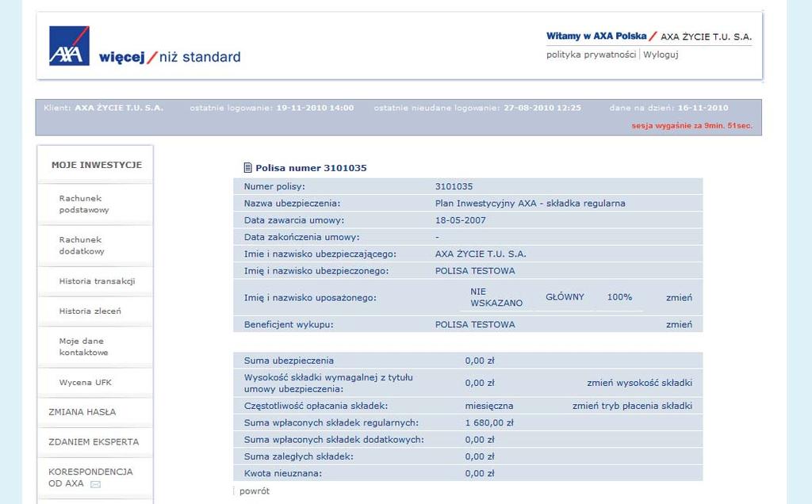Click the 1 680,00 zł amount
Image resolution: width=812 pixels, height=504 pixels.
488,422
